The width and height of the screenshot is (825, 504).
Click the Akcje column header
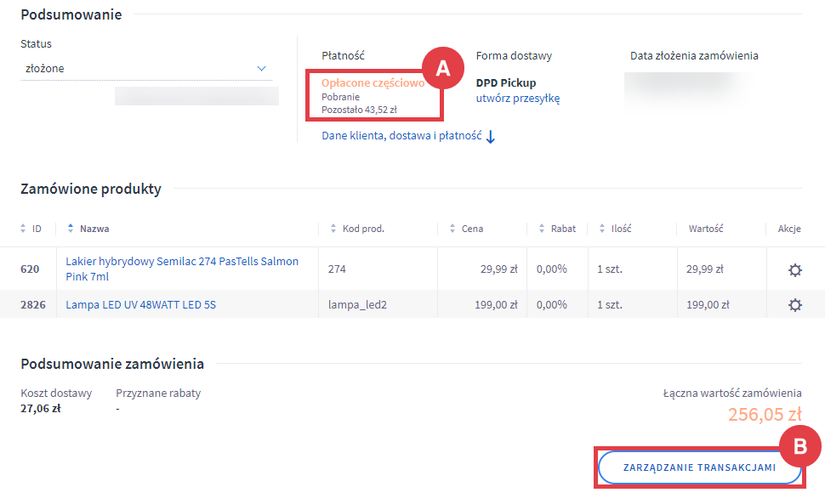coord(789,229)
